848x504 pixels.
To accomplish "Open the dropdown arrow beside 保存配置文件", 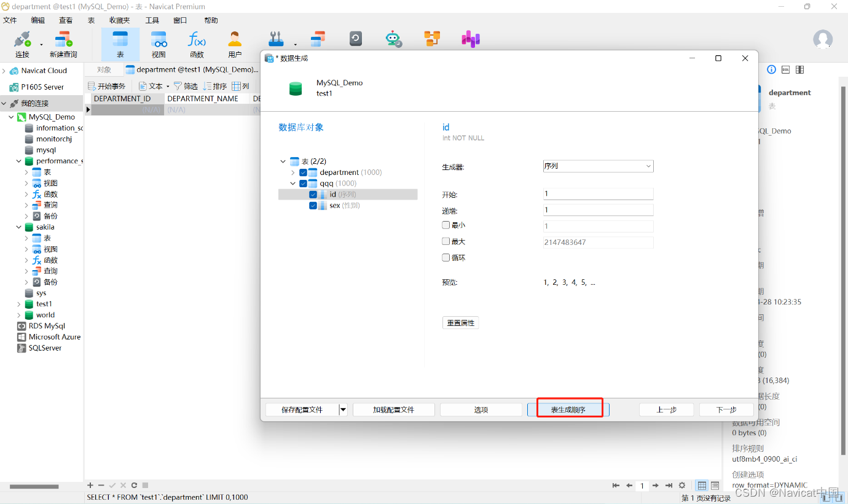I will [x=344, y=409].
